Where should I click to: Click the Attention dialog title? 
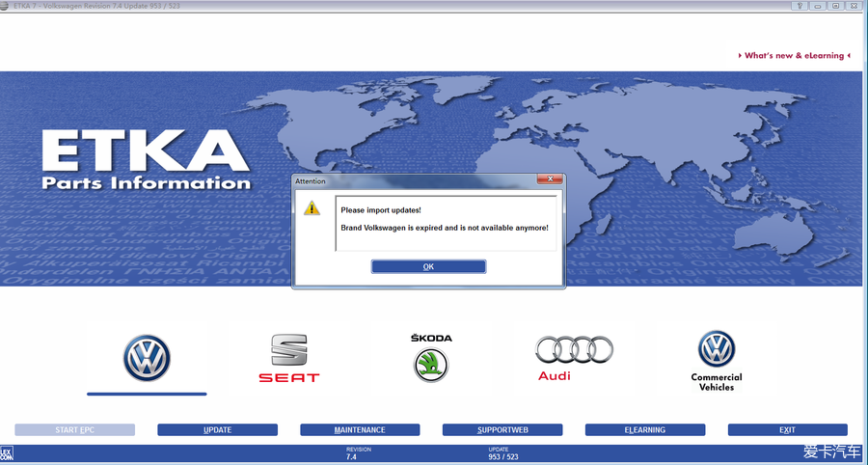click(310, 181)
